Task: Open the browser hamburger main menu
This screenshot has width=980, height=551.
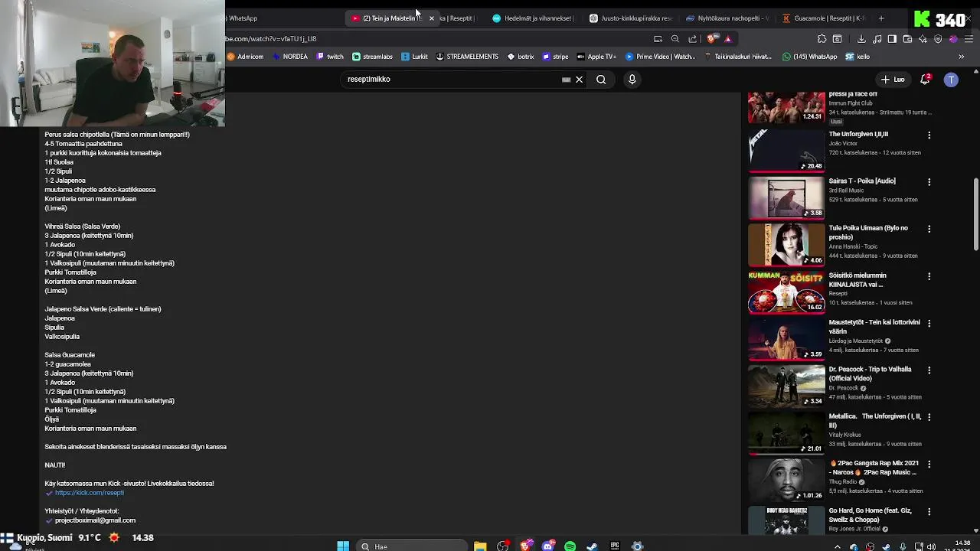Action: tap(969, 39)
